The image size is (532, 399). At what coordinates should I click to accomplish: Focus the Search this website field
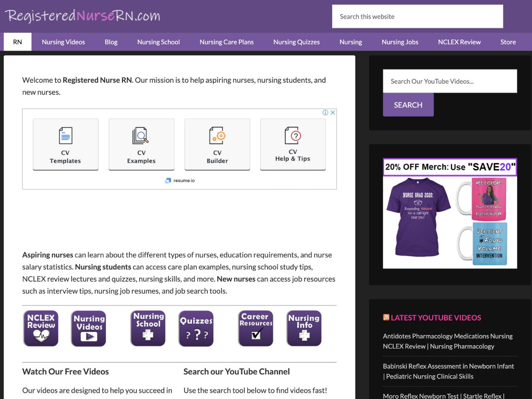(417, 17)
